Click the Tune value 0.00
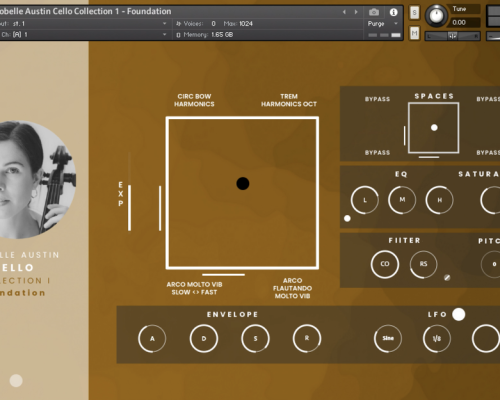Screen dimensions: 500x400 click(x=459, y=22)
